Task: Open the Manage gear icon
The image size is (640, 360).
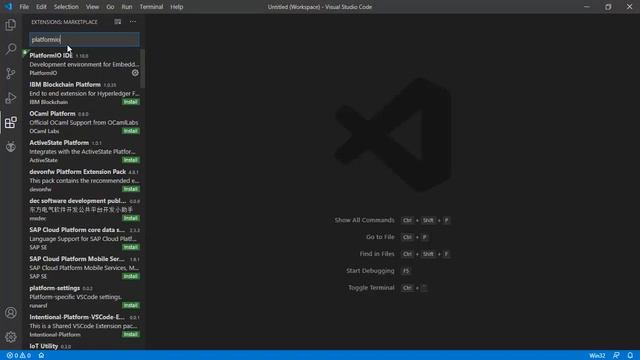Action: tap(11, 337)
